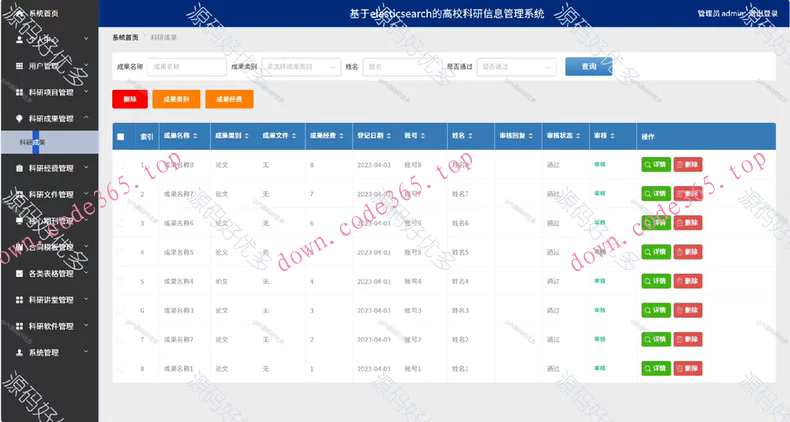790x422 pixels.
Task: Sort by 账号 column sort arrows
Action: (x=423, y=136)
